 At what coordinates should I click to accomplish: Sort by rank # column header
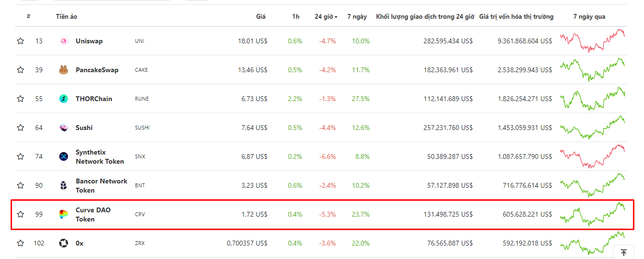pos(28,16)
